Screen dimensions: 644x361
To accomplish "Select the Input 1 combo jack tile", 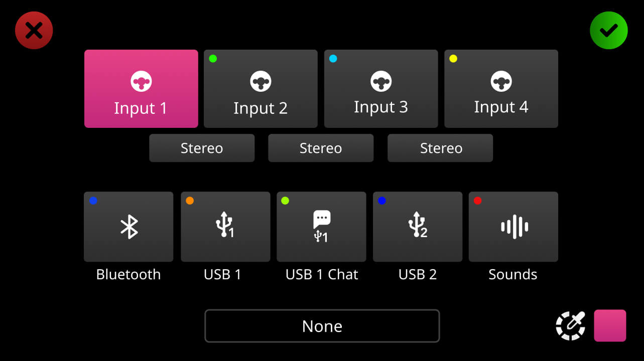I will pos(141,89).
